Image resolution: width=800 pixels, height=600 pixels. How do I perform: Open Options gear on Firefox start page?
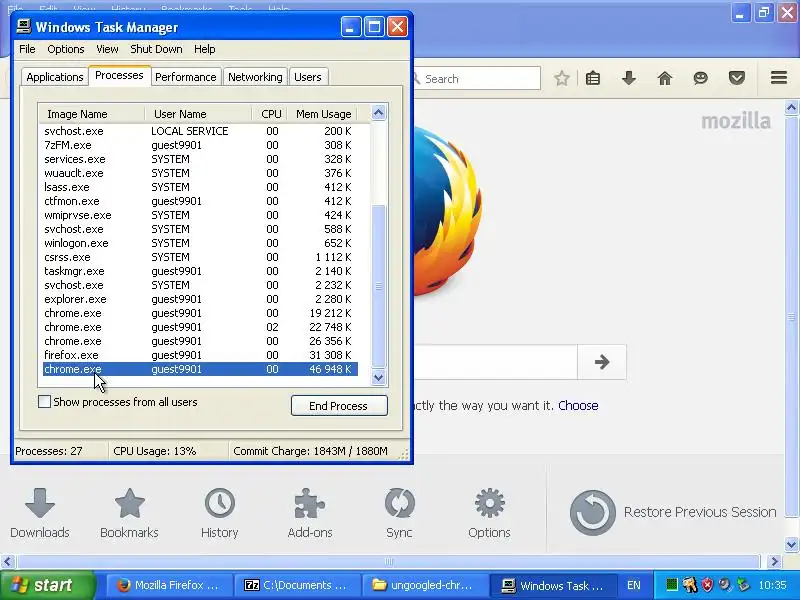coord(489,513)
